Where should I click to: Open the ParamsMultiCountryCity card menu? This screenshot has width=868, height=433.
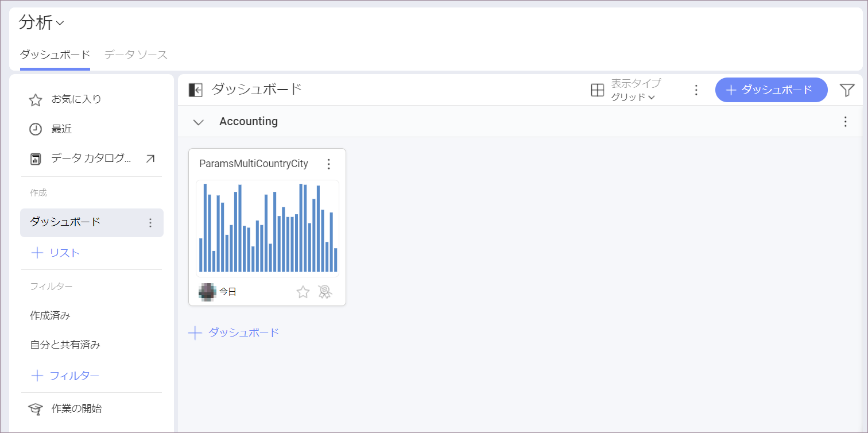coord(329,164)
